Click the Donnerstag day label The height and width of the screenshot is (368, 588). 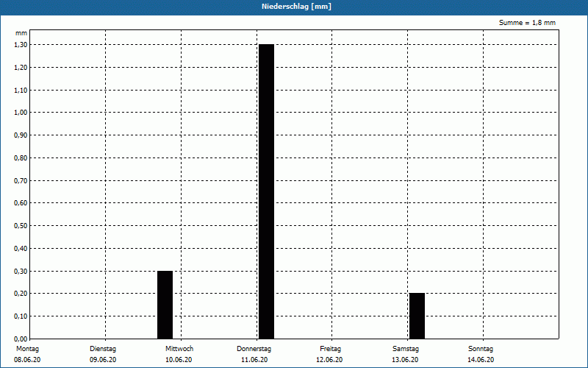[x=254, y=349]
